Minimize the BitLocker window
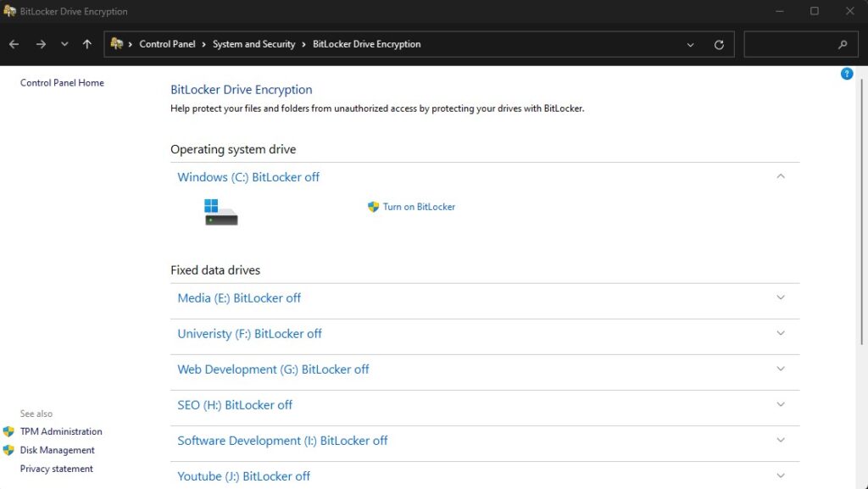Screen dimensions: 868x489 (780, 11)
